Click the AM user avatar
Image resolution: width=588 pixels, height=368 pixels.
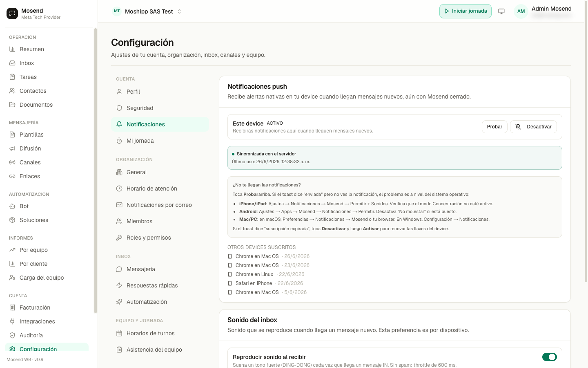521,11
